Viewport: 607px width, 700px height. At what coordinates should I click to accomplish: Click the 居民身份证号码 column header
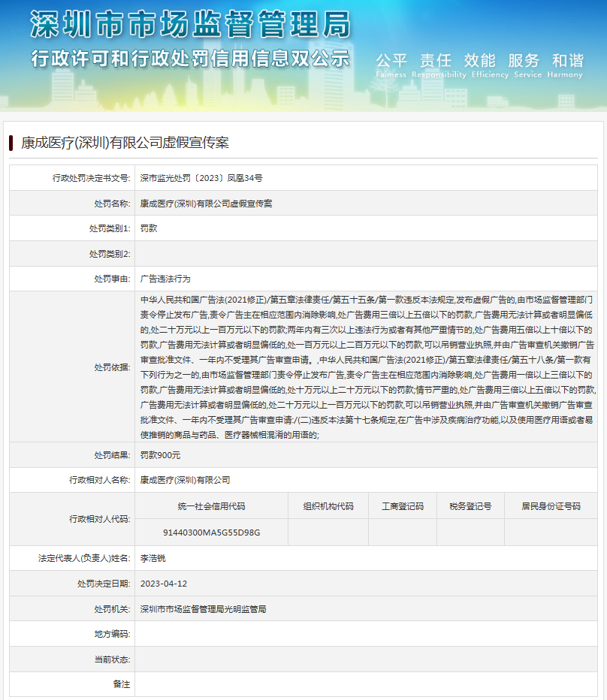tap(551, 506)
